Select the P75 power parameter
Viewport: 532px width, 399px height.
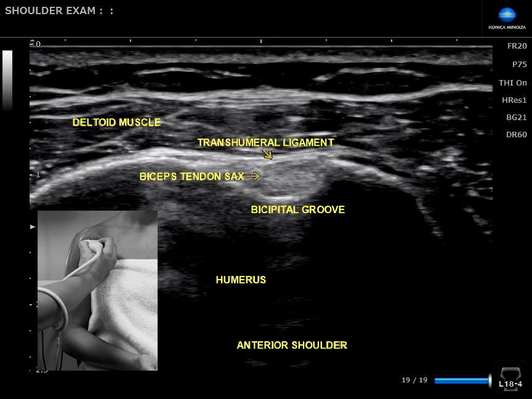(x=519, y=64)
